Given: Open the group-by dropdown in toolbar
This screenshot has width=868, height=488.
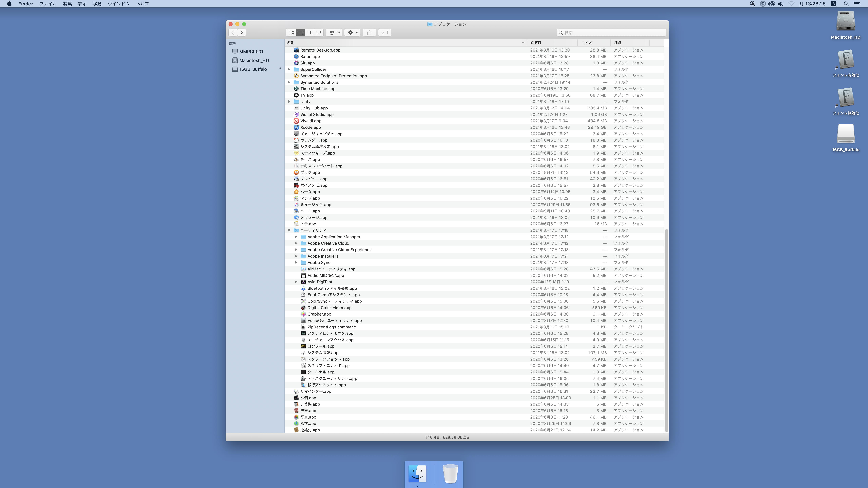Looking at the screenshot, I should point(334,33).
